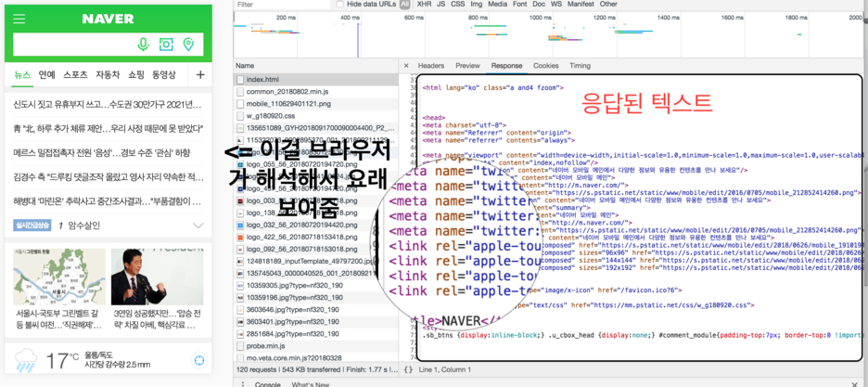868x387 pixels.
Task: Open the What's New drawer tab
Action: (x=311, y=383)
